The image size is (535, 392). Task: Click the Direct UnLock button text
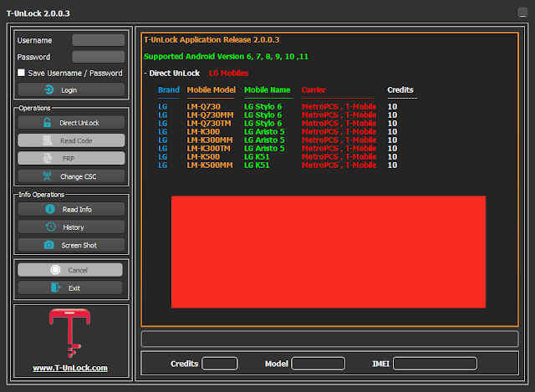(79, 123)
